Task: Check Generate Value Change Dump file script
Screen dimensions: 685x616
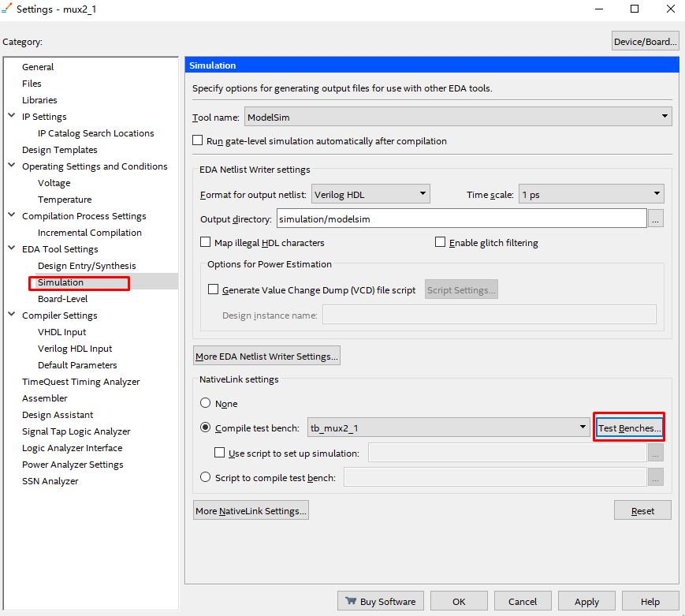Action: 213,289
